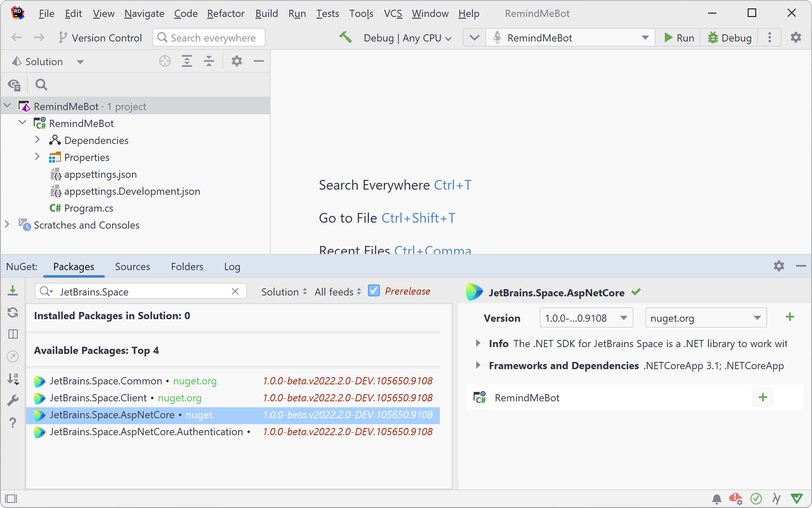Open appsettings.Development.json file
The height and width of the screenshot is (508, 812).
click(x=125, y=191)
